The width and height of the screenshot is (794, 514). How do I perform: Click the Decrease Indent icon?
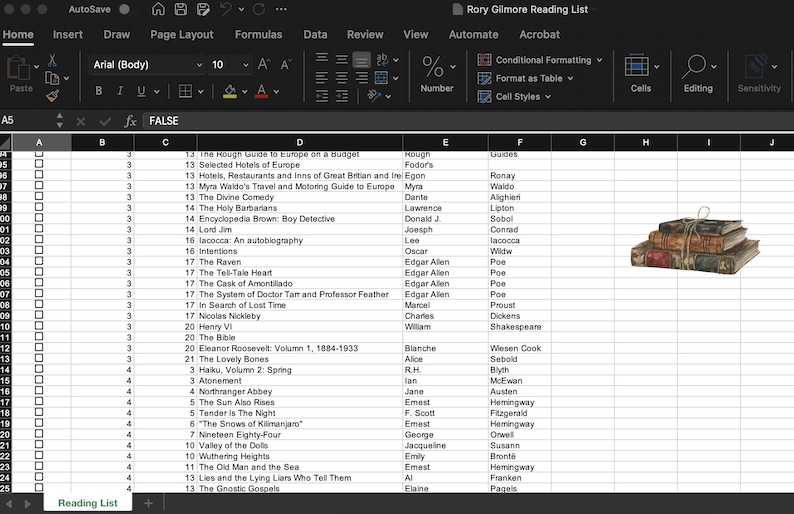click(x=322, y=96)
